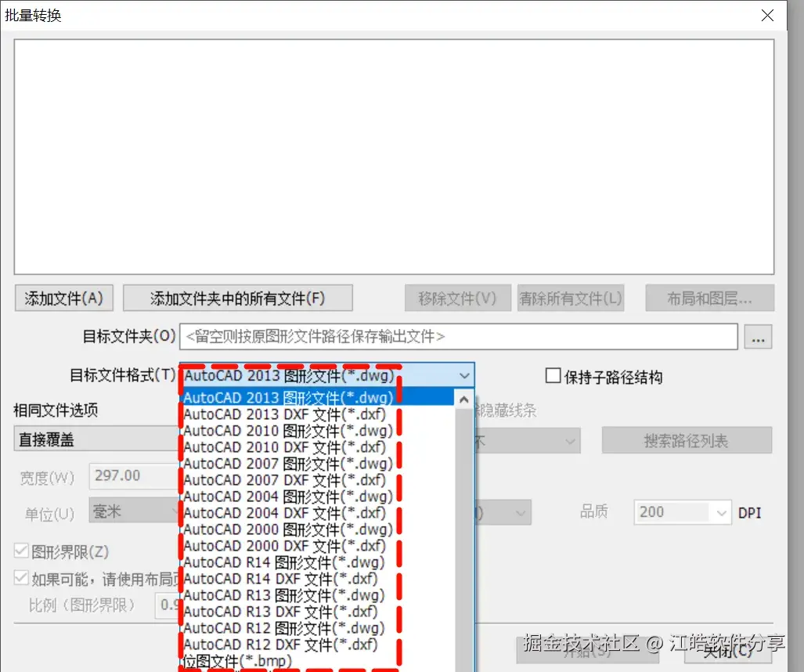Open the 直接覆盖 same-file options dropdown

pos(96,439)
